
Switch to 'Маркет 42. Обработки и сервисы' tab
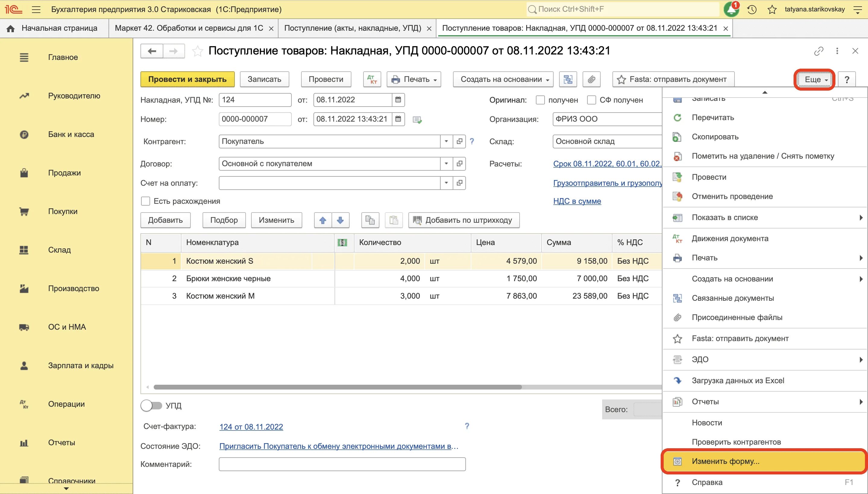pyautogui.click(x=189, y=28)
